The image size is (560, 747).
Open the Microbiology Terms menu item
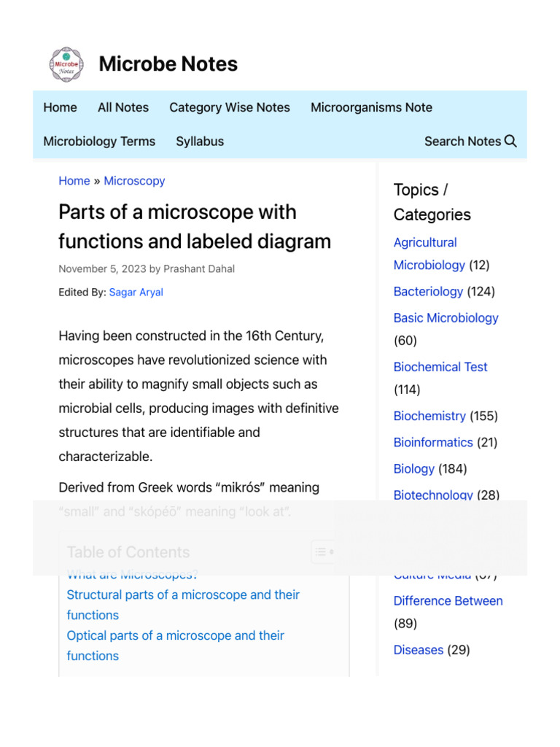(x=99, y=141)
